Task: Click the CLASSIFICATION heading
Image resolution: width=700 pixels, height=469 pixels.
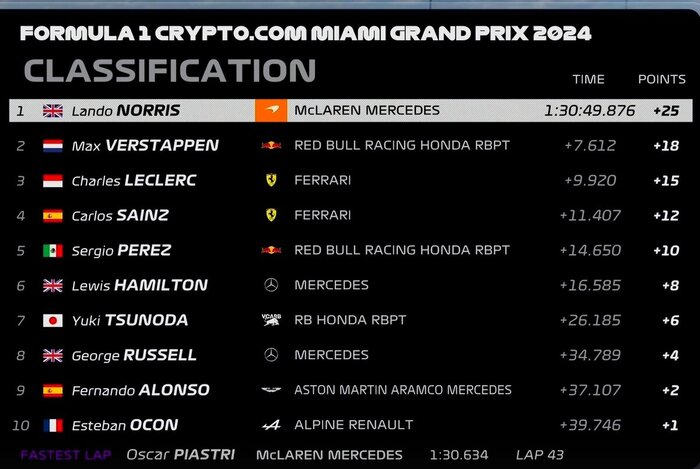Action: click(x=170, y=71)
